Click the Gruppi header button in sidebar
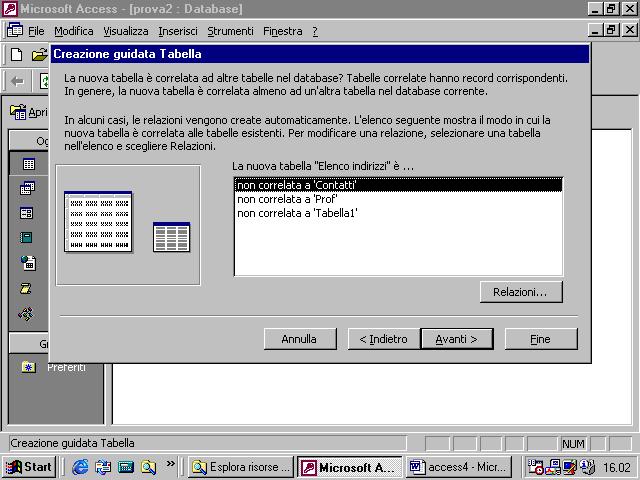The height and width of the screenshot is (480, 640). pos(29,343)
